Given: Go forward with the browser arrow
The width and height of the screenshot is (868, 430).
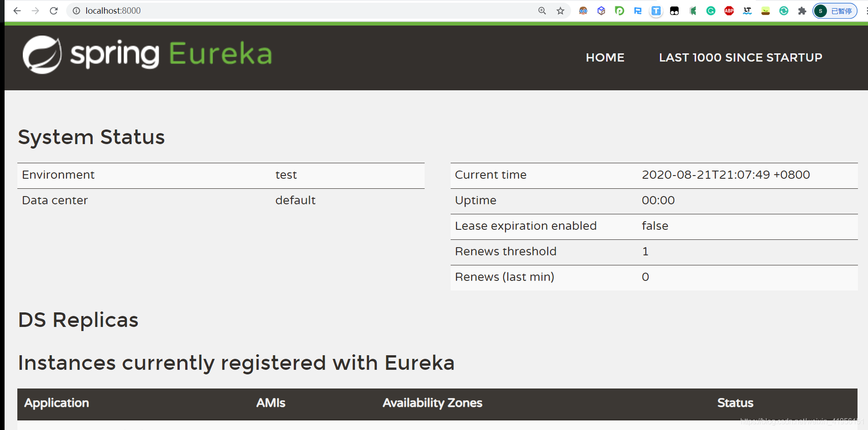Looking at the screenshot, I should point(35,10).
